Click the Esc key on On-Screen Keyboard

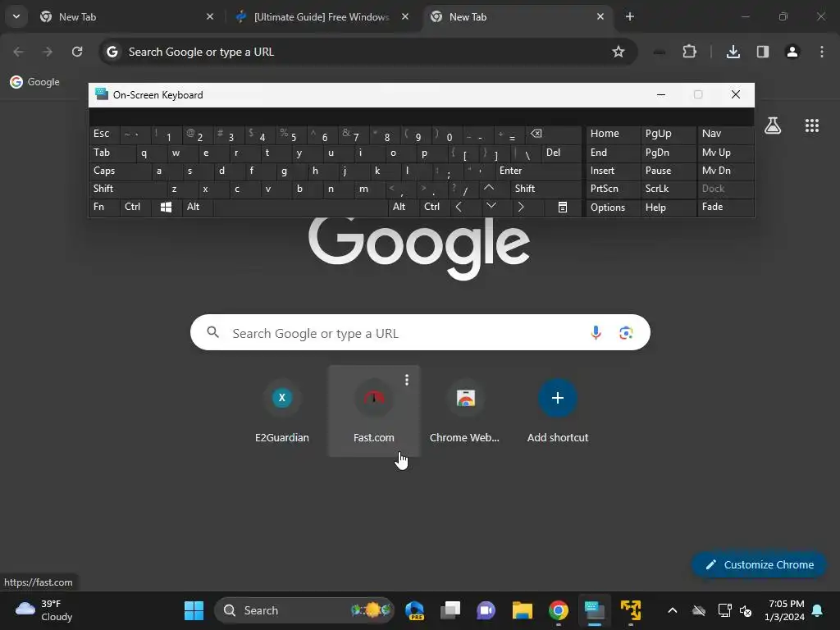point(104,134)
